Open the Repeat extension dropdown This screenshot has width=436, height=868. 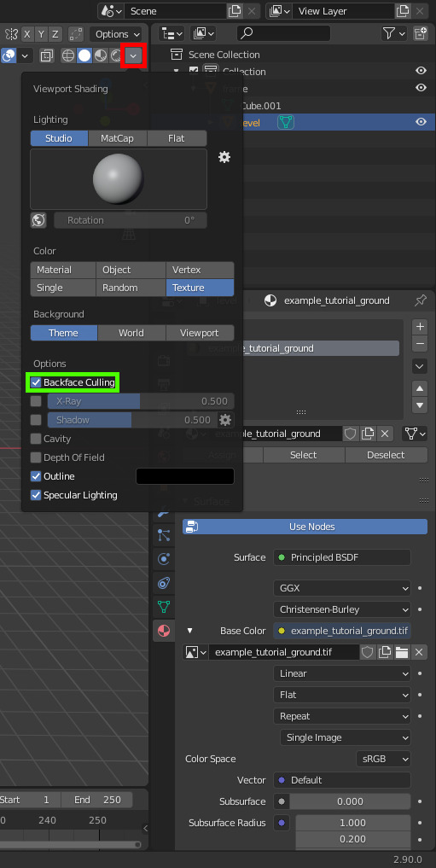pos(342,716)
